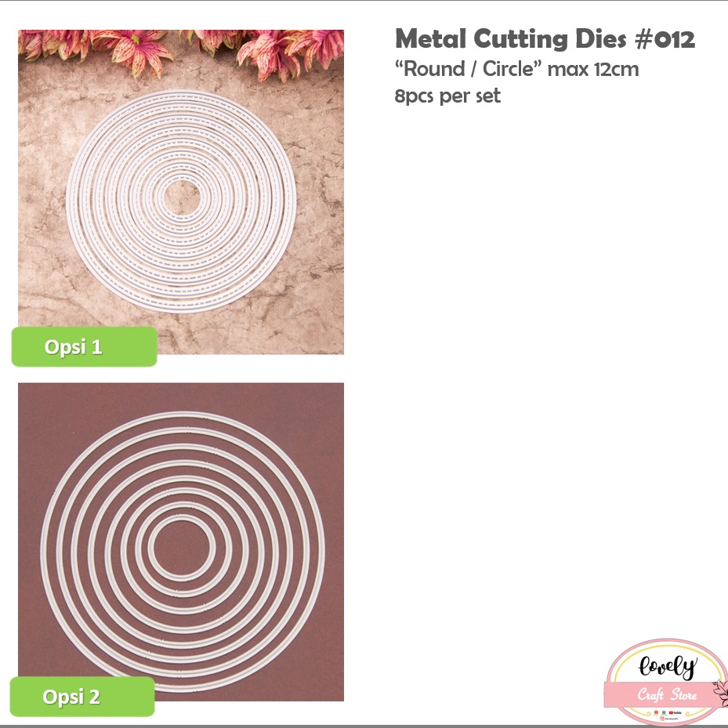Open the Opsi 2 plain circle dies photo

(181, 541)
